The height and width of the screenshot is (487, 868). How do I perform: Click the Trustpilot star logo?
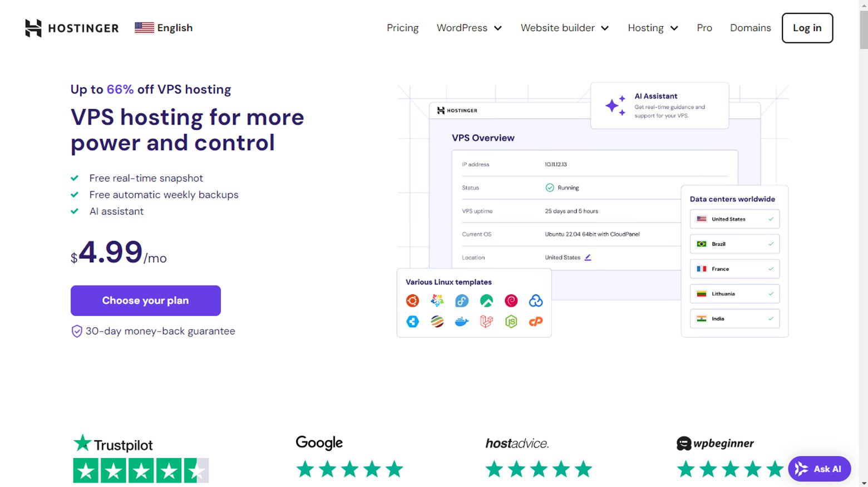tap(113, 444)
